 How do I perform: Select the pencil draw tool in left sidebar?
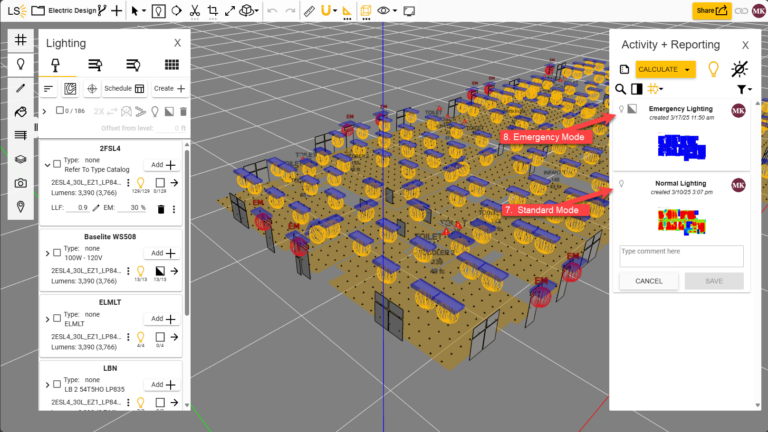21,88
